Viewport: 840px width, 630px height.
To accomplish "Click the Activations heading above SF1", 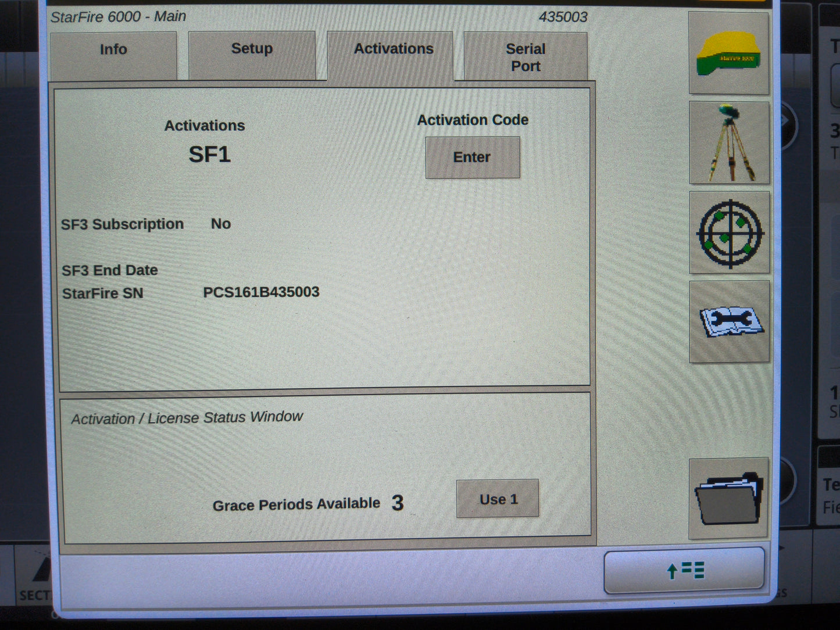I will click(x=205, y=126).
